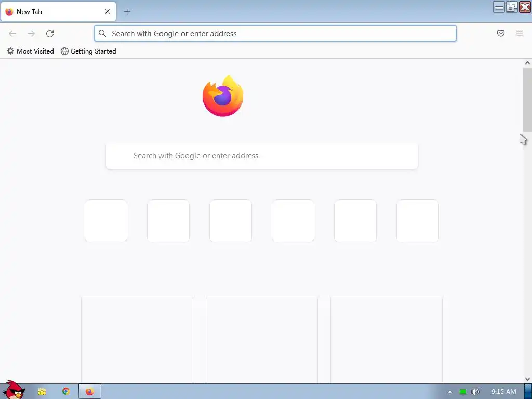
Task: Open the fourth top site tile
Action: coord(293,221)
